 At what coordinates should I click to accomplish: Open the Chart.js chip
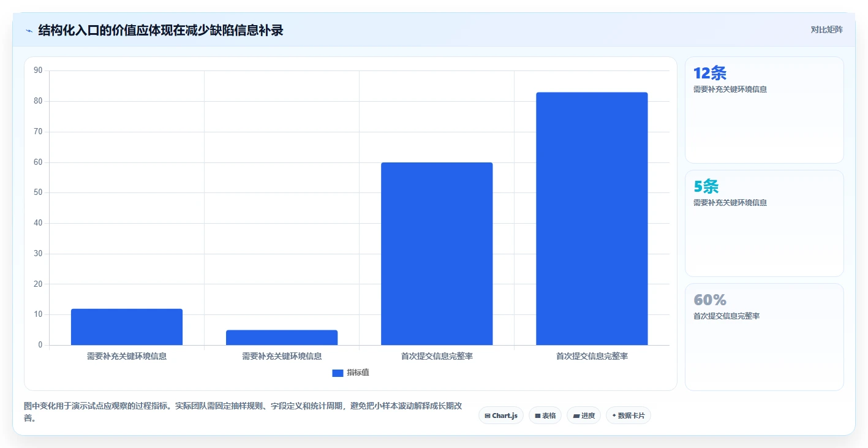point(501,416)
